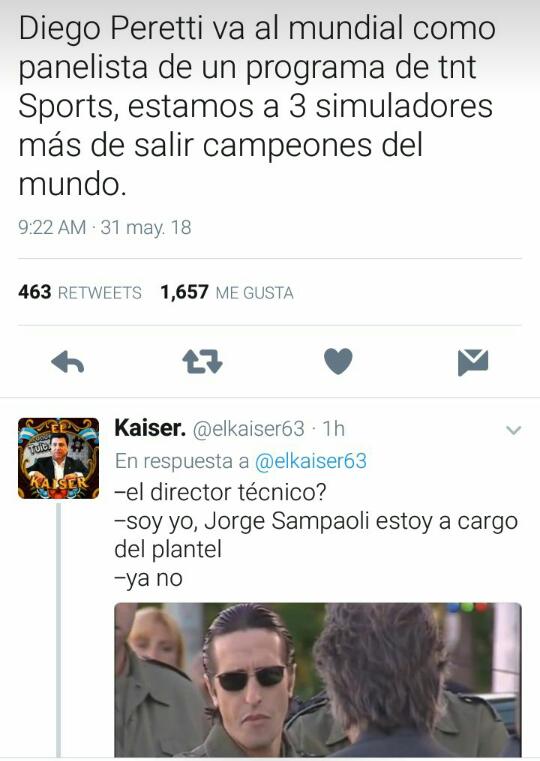Open the Kaiser reply options chevron
540x761 pixels.
513,430
